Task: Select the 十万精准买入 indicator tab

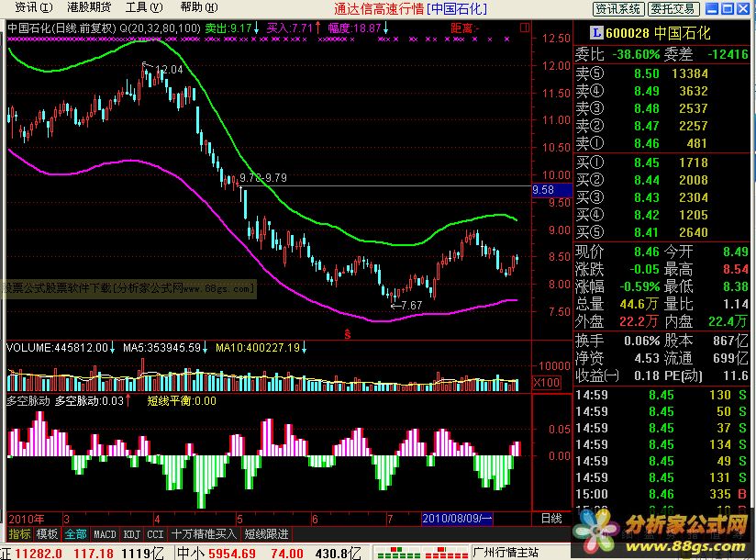Action: [x=204, y=534]
